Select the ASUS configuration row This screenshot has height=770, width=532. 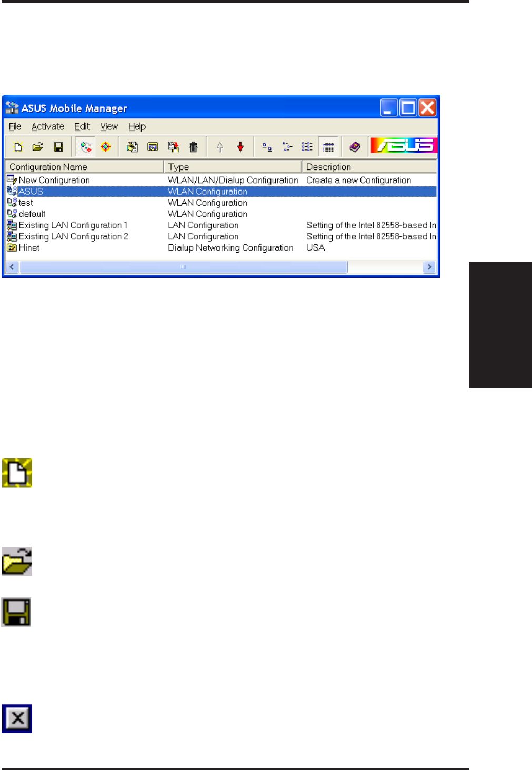point(221,192)
